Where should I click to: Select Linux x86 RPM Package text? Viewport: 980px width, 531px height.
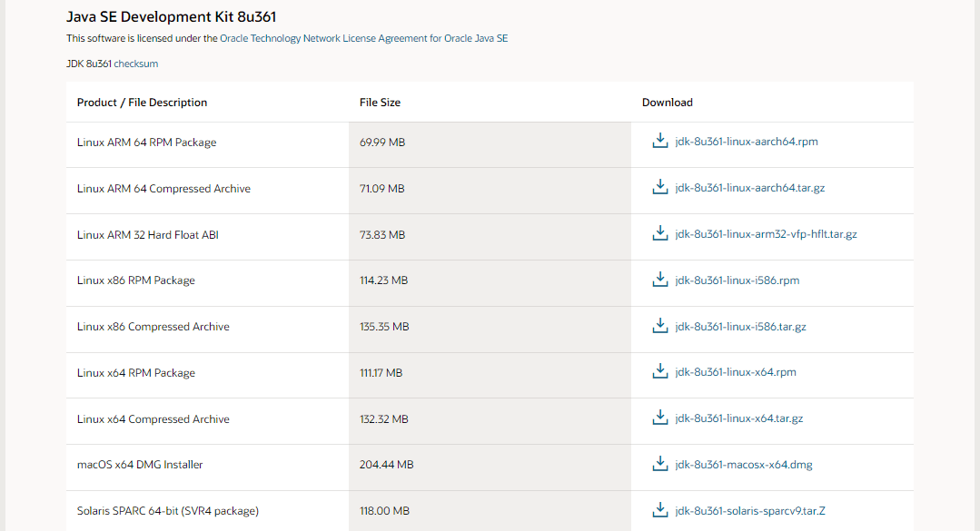[136, 280]
